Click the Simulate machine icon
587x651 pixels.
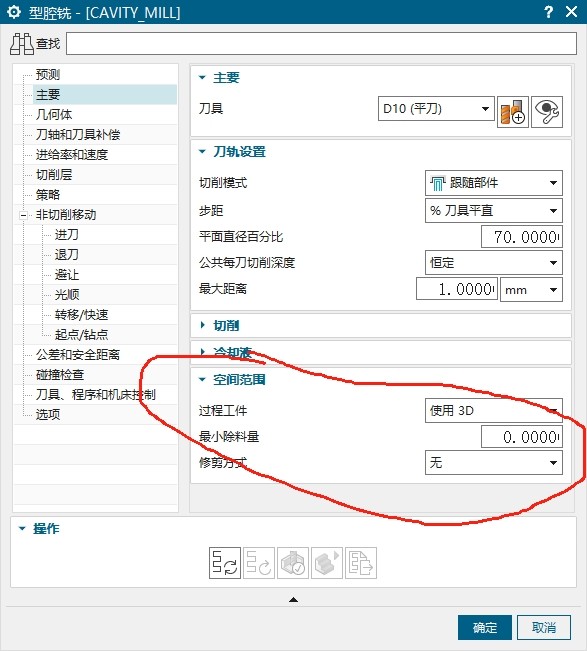tap(327, 563)
